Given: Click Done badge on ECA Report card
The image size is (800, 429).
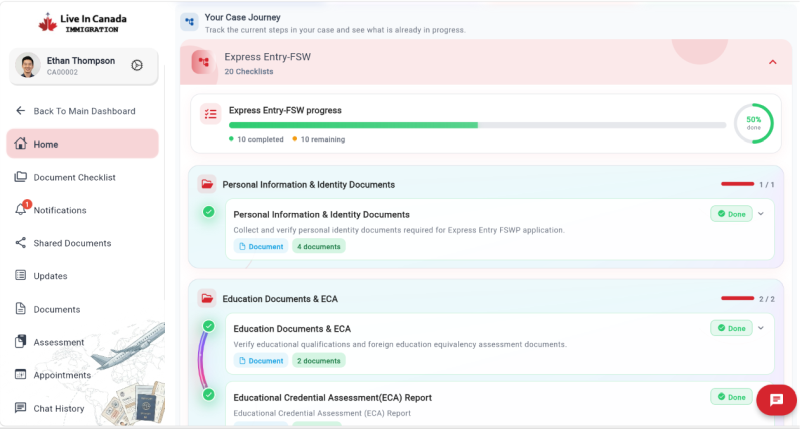Looking at the screenshot, I should click(x=731, y=397).
